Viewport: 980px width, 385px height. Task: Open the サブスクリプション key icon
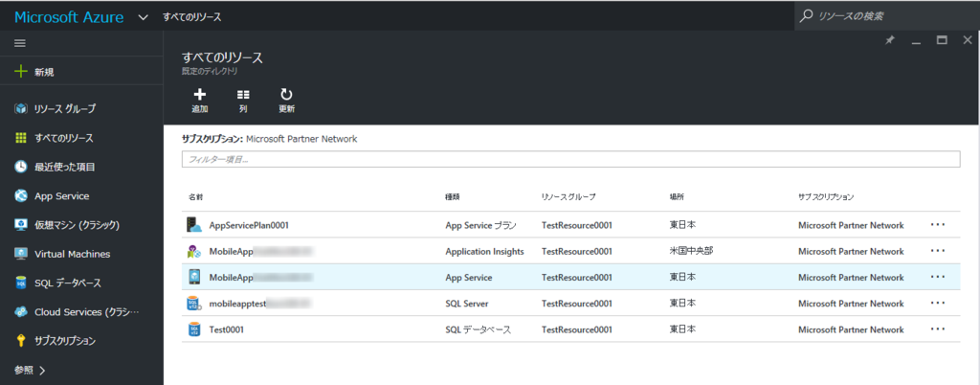point(21,341)
